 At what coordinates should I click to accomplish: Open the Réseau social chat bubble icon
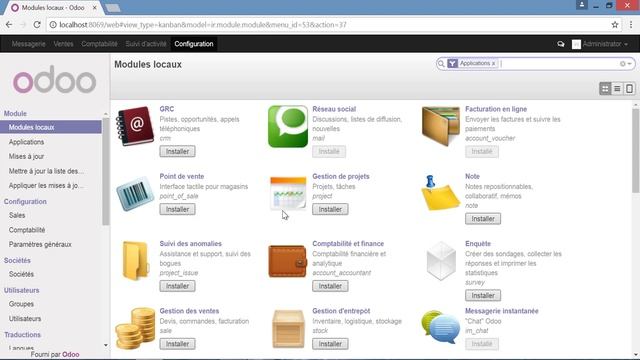pyautogui.click(x=288, y=127)
